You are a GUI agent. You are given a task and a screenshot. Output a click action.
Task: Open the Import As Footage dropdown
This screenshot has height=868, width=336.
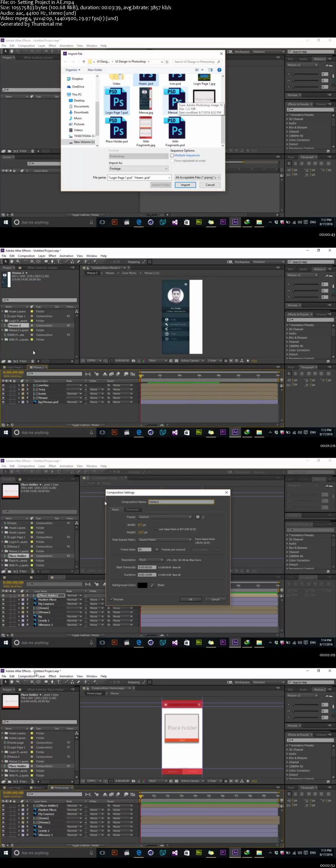tap(138, 168)
